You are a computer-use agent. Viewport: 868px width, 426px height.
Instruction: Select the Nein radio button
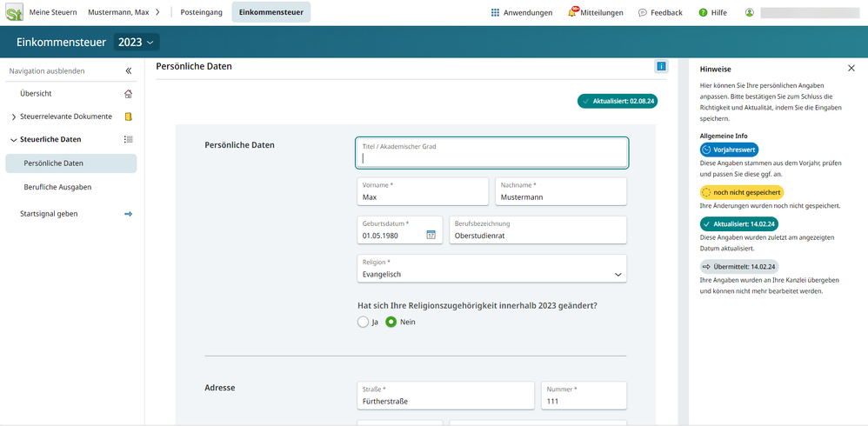click(x=391, y=322)
